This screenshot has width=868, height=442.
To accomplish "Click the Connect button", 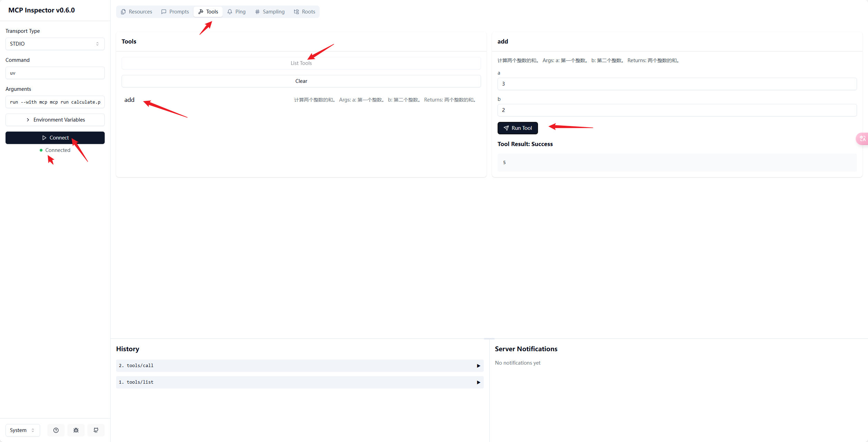I will tap(55, 138).
